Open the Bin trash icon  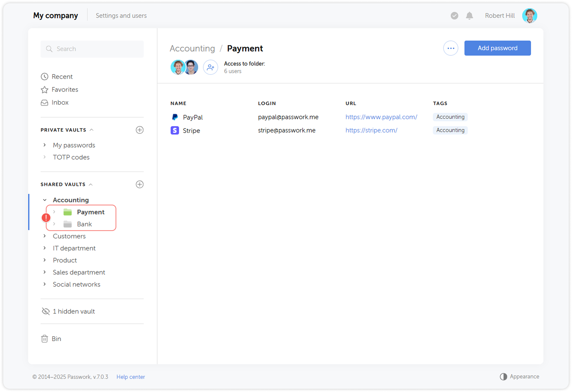coord(45,339)
